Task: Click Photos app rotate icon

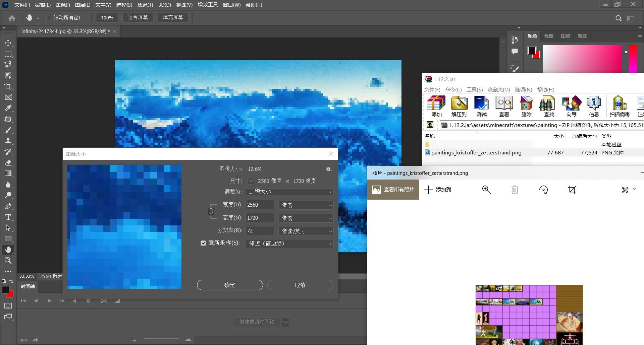Action: pyautogui.click(x=543, y=190)
